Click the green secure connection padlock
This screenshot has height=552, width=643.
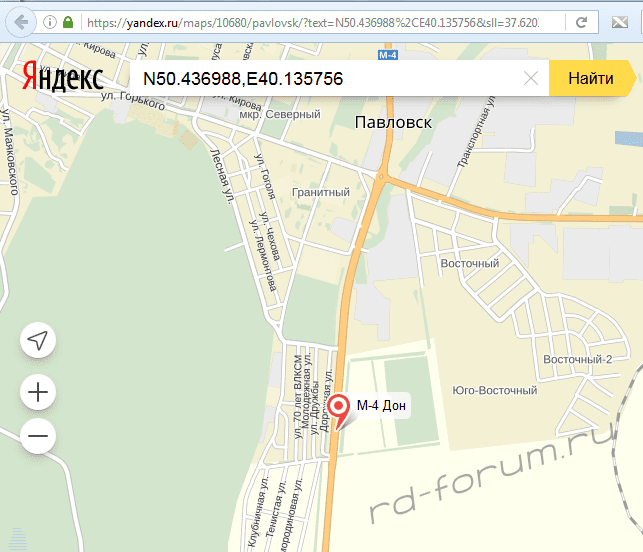coord(67,22)
